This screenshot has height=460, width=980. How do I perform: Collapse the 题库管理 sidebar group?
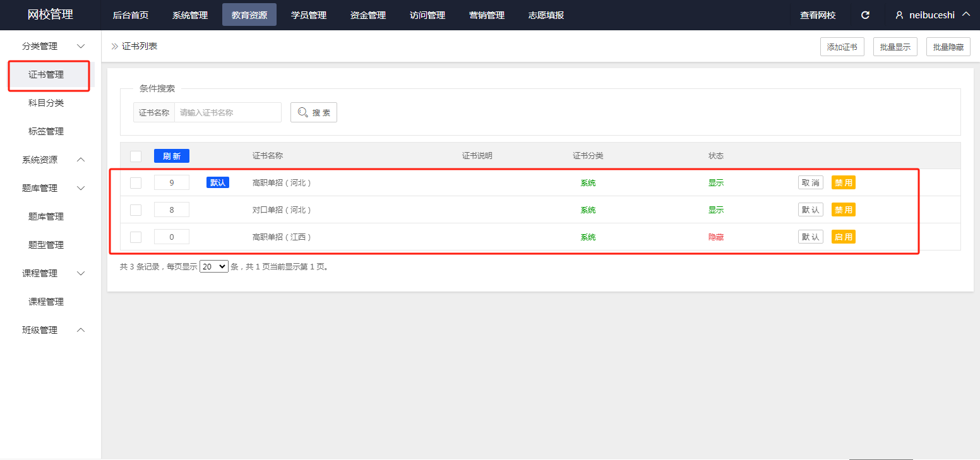click(81, 188)
